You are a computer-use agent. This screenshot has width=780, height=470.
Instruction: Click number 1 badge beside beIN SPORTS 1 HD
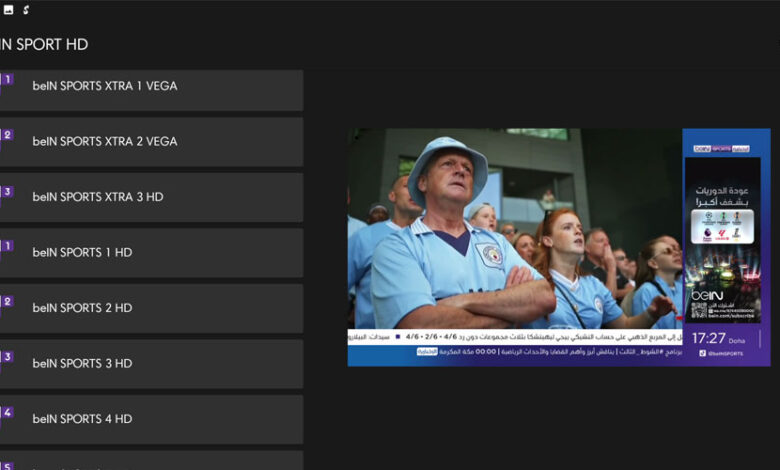coord(6,246)
